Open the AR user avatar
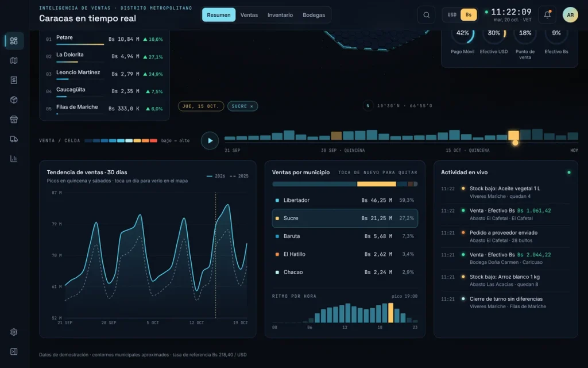 [x=570, y=15]
